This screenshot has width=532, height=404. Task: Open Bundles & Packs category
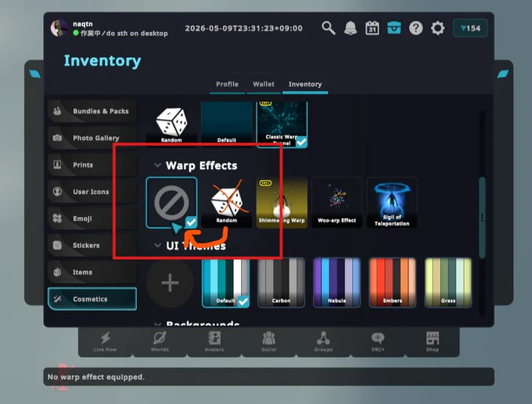click(x=92, y=111)
